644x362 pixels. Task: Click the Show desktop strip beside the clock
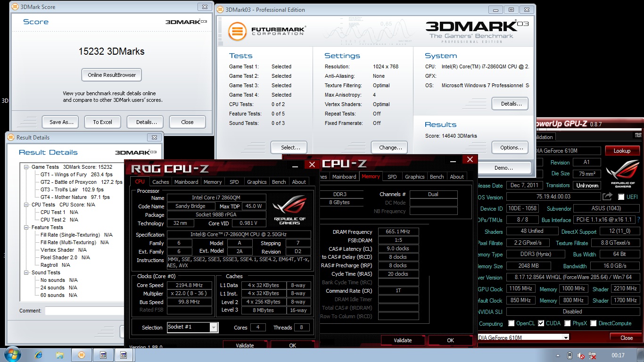(641, 355)
